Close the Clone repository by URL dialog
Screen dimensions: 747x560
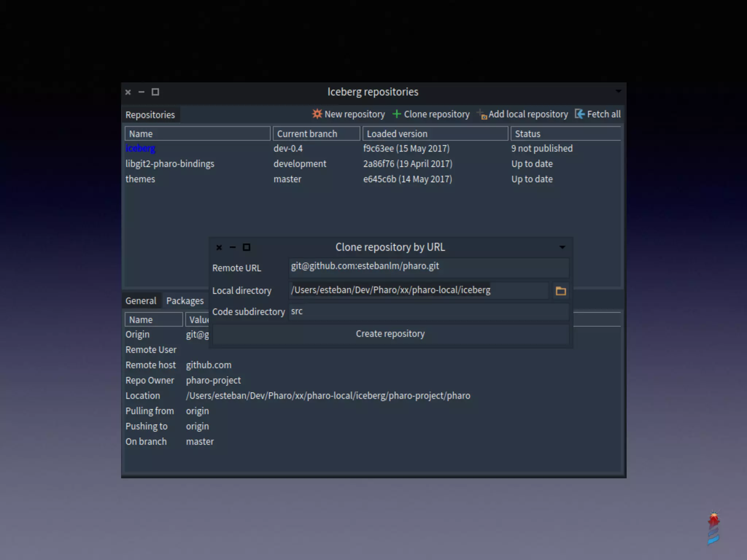click(219, 248)
